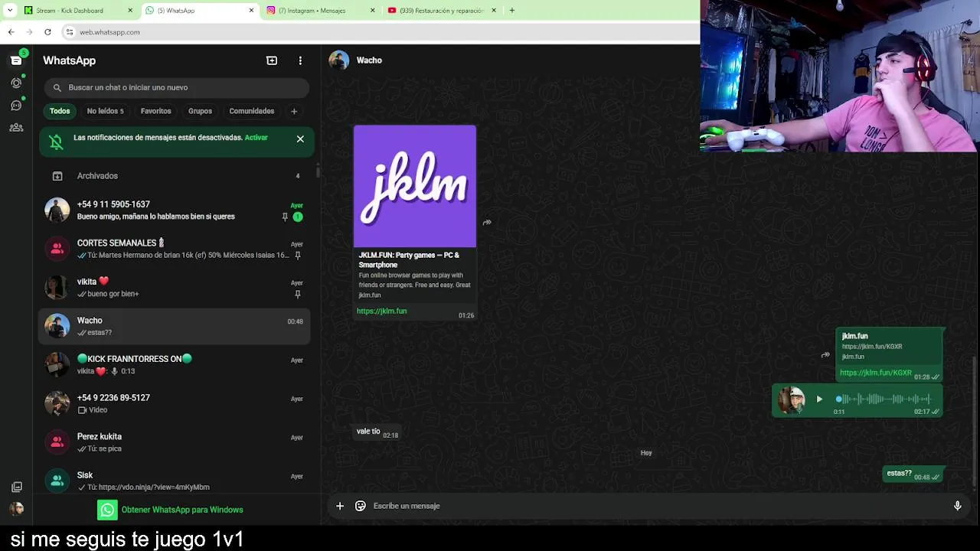980x551 pixels.
Task: View site information icon in address bar
Action: [x=70, y=32]
